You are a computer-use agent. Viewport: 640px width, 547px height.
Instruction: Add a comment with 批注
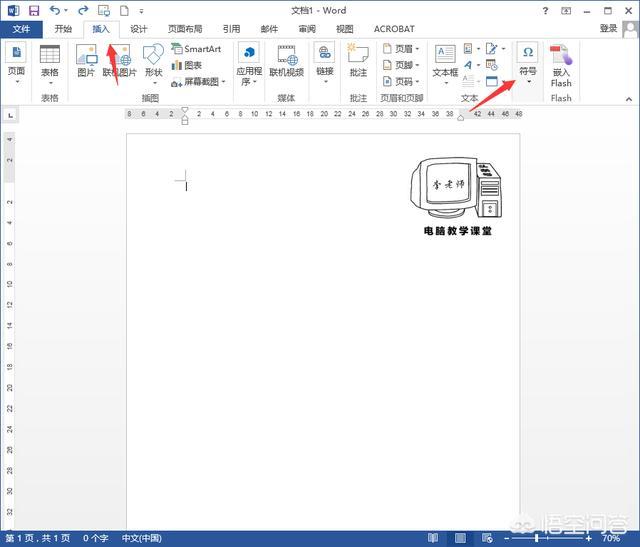358,62
